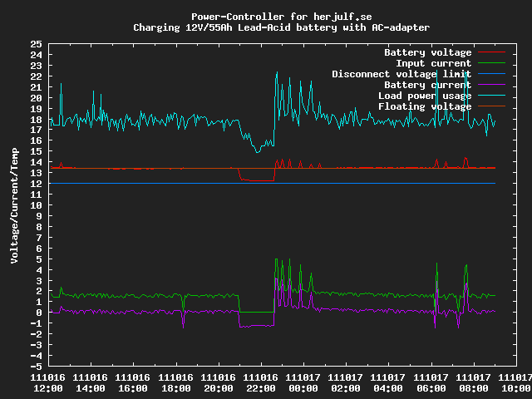
Task: Click the x-axis label "111016 12:00"
Action: click(x=48, y=382)
